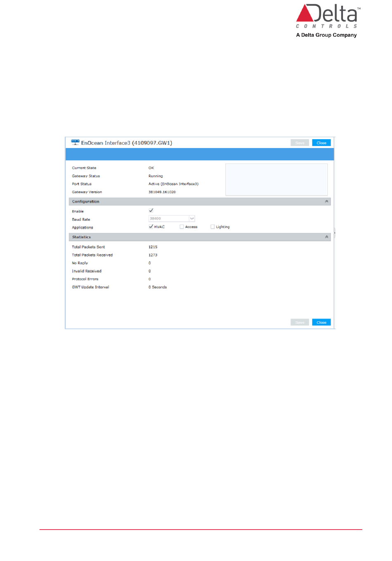
Task: Collapse the Configuration section using its chevron
Action: pyautogui.click(x=326, y=201)
